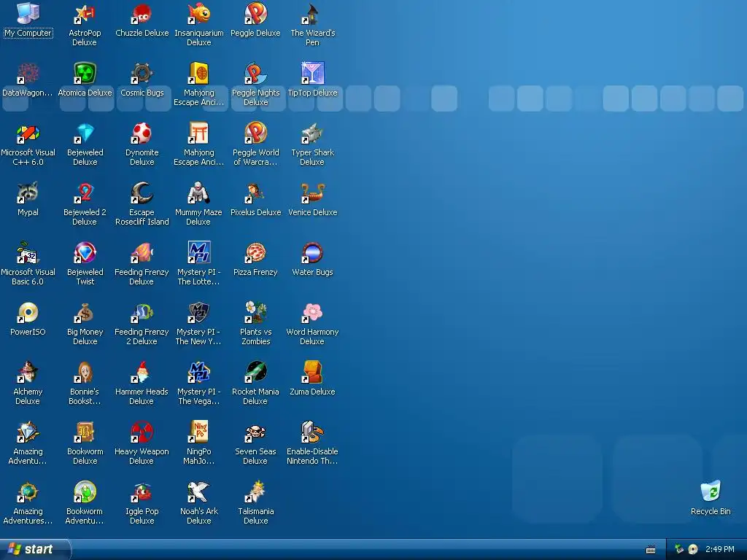The height and width of the screenshot is (560, 747).
Task: Click the Word Harmony Deluxe icon
Action: click(x=312, y=312)
